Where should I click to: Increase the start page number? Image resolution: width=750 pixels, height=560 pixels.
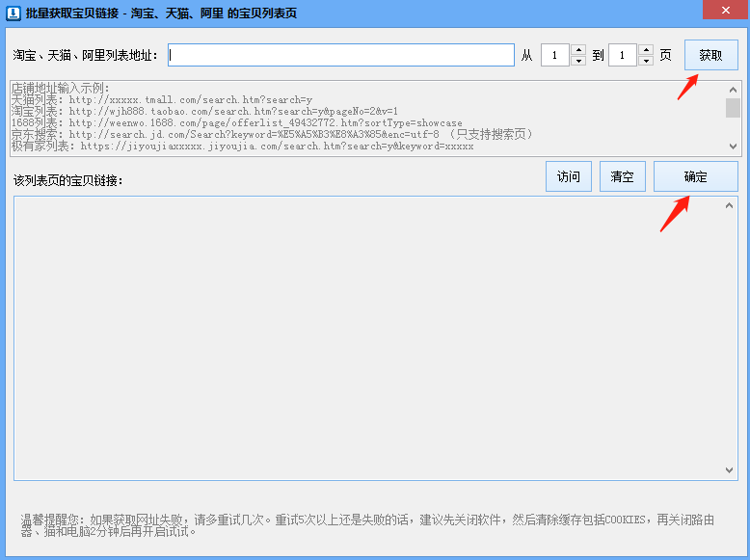click(578, 50)
